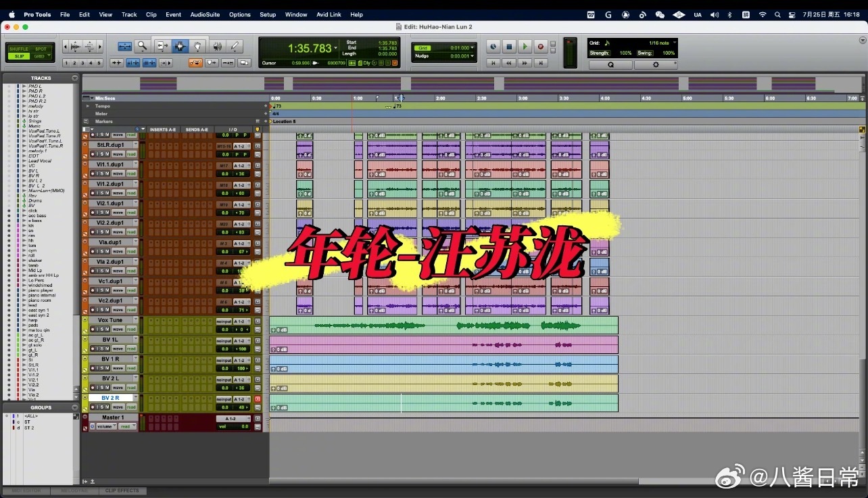Image resolution: width=868 pixels, height=498 pixels.
Task: Click Return to Zero button
Action: (493, 63)
